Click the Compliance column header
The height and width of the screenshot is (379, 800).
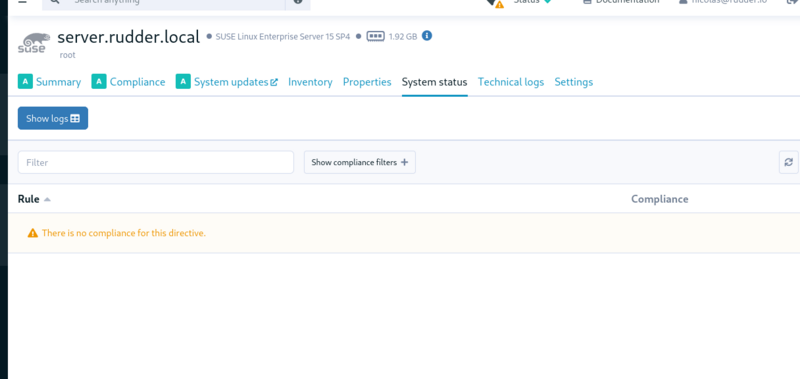(659, 199)
